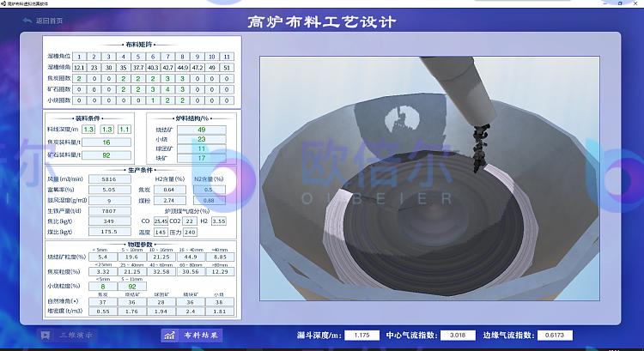644x351 pixels.
Task: Select 溜槽角位 cell number 11
Action: point(227,57)
